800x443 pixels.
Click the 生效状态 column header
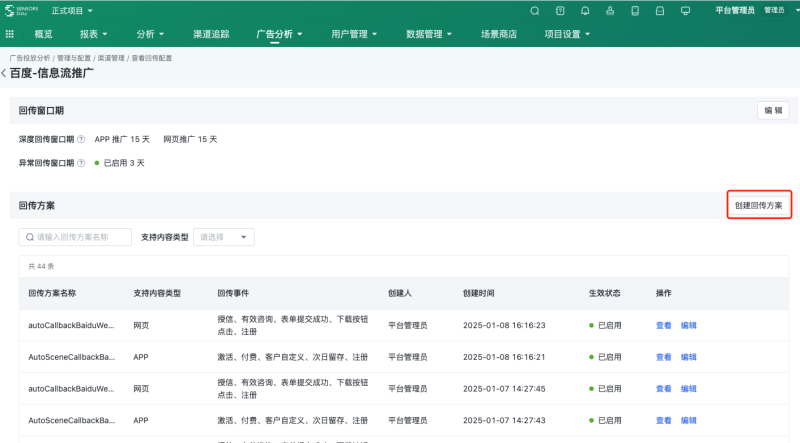coord(605,293)
